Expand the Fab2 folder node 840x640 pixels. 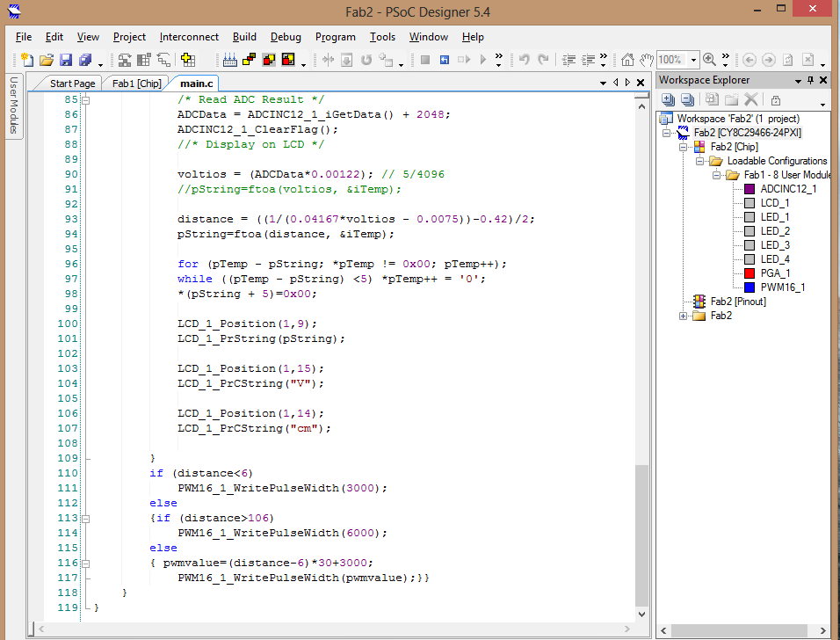[x=684, y=316]
